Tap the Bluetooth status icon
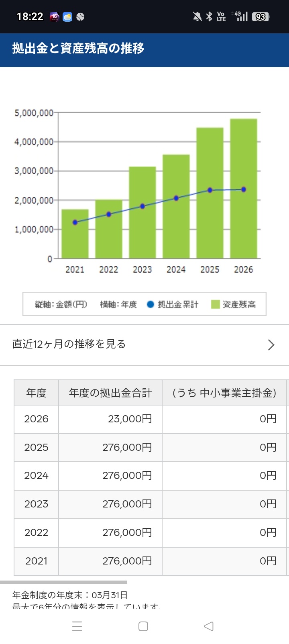The height and width of the screenshot is (644, 289). (x=209, y=16)
